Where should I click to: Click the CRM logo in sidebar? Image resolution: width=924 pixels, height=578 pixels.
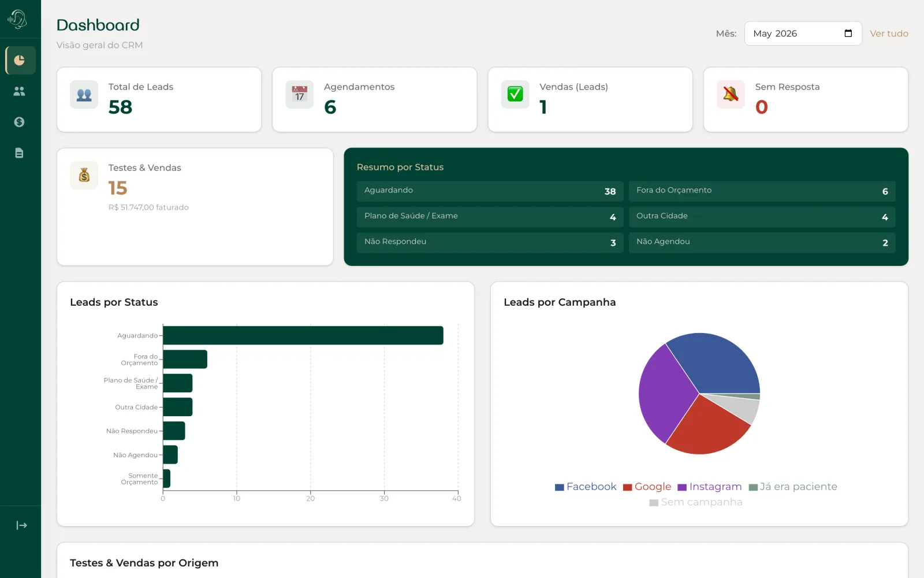pos(17,19)
